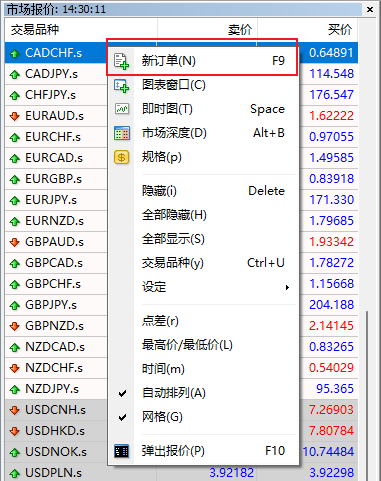The height and width of the screenshot is (481, 381).
Task: Click the green up arrow beside CADJPY.s
Action: (15, 74)
